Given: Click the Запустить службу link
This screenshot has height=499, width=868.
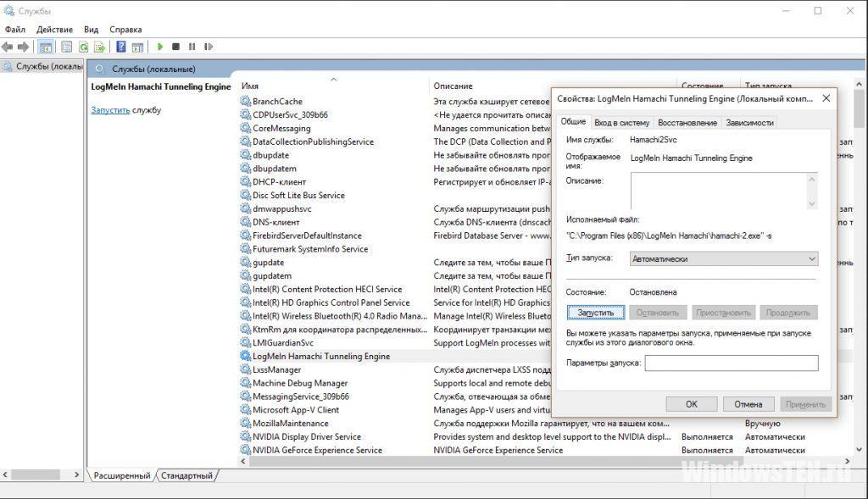Looking at the screenshot, I should (x=110, y=110).
